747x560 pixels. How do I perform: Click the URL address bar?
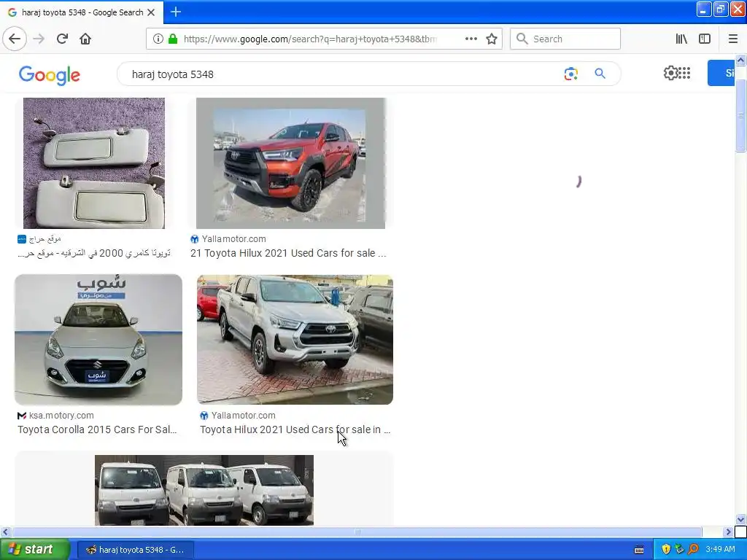tap(309, 39)
